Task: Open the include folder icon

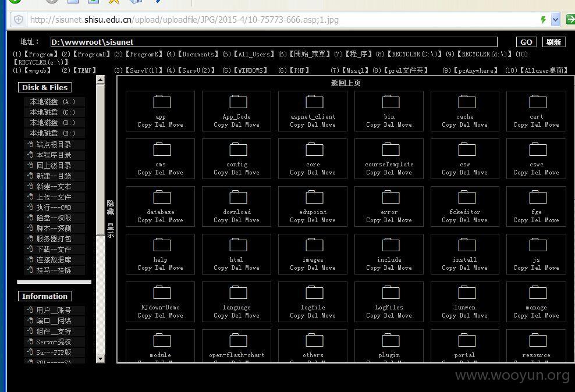Action: [391, 244]
